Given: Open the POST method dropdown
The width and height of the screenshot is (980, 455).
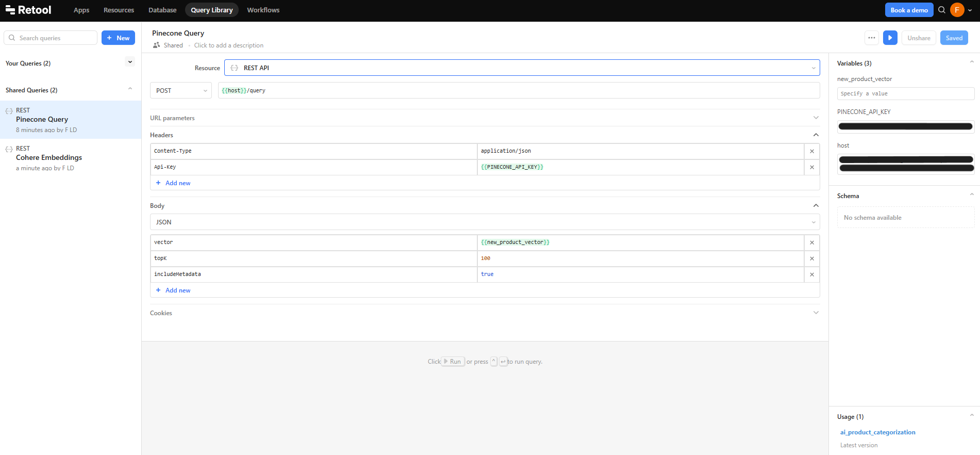Looking at the screenshot, I should pyautogui.click(x=180, y=90).
